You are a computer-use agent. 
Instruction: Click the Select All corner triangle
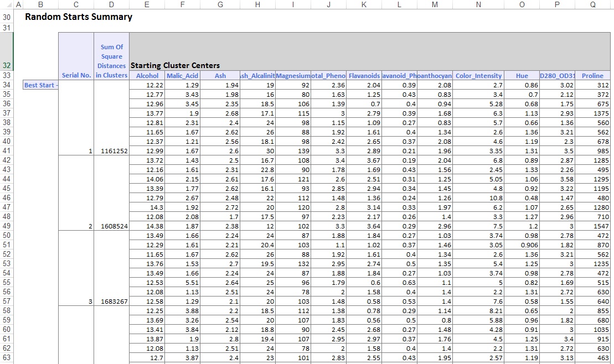point(6,4)
